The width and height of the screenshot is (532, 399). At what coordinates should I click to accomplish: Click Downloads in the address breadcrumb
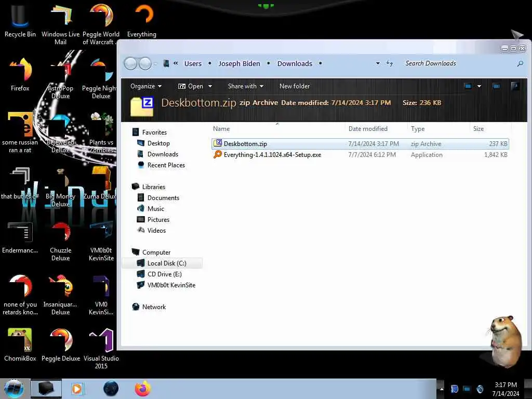(295, 63)
